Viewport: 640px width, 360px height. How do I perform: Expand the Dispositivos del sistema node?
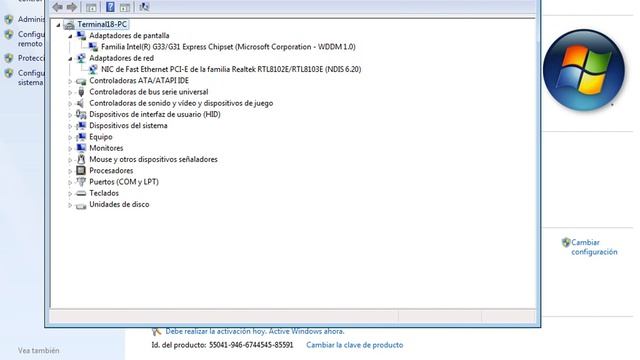click(70, 126)
